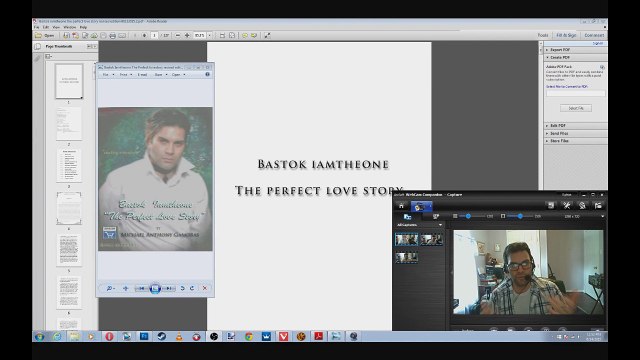Adjust the second blue slider in WebCam Companion

[x=520, y=216]
